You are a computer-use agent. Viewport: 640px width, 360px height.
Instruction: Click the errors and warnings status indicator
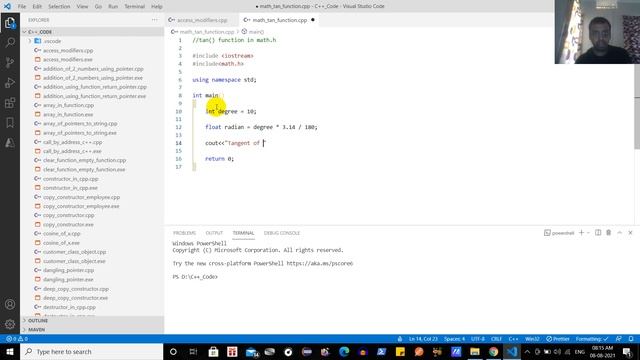pyautogui.click(x=17, y=339)
